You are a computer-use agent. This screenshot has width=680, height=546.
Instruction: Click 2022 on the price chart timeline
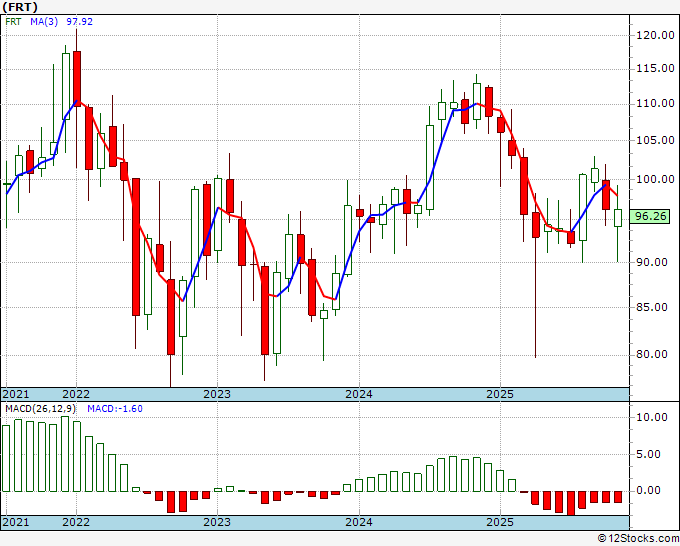(76, 394)
